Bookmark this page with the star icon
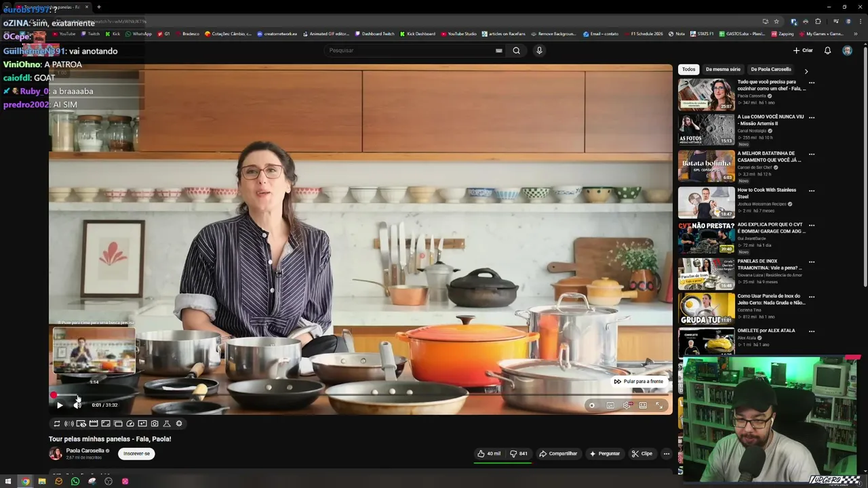 point(776,22)
